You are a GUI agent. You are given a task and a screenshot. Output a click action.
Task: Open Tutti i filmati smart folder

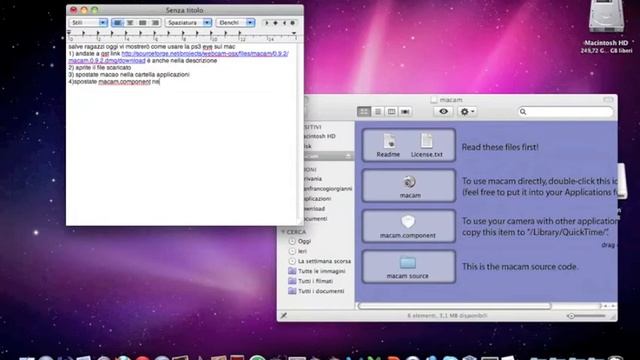tap(316, 281)
